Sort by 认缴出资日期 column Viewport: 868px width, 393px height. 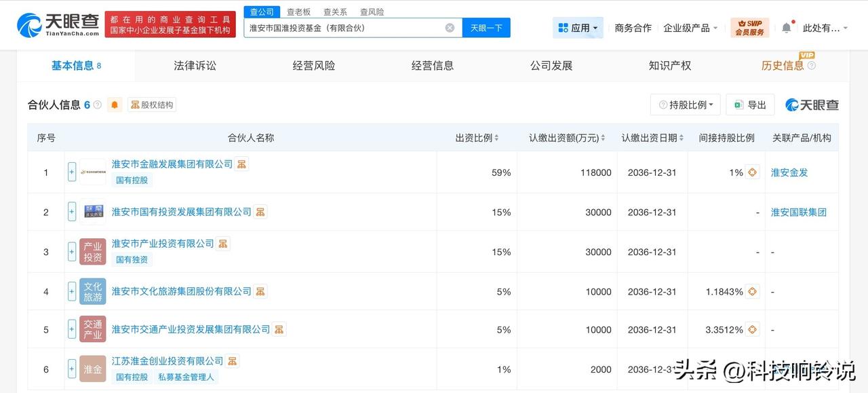pos(652,138)
